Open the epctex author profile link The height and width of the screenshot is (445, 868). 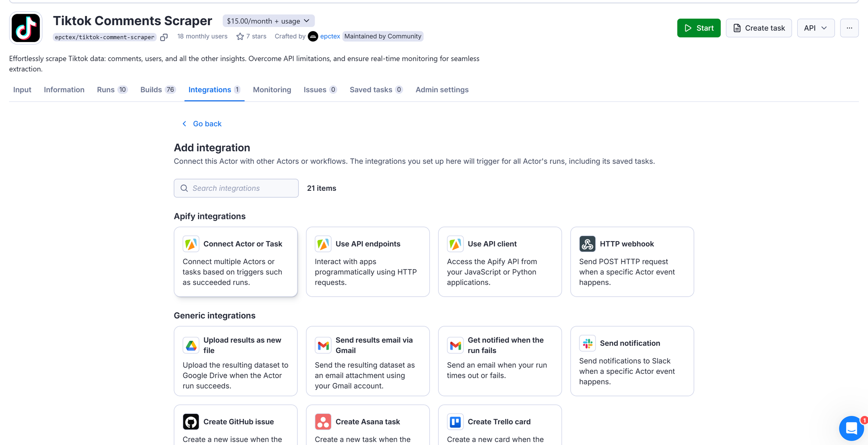(x=330, y=36)
